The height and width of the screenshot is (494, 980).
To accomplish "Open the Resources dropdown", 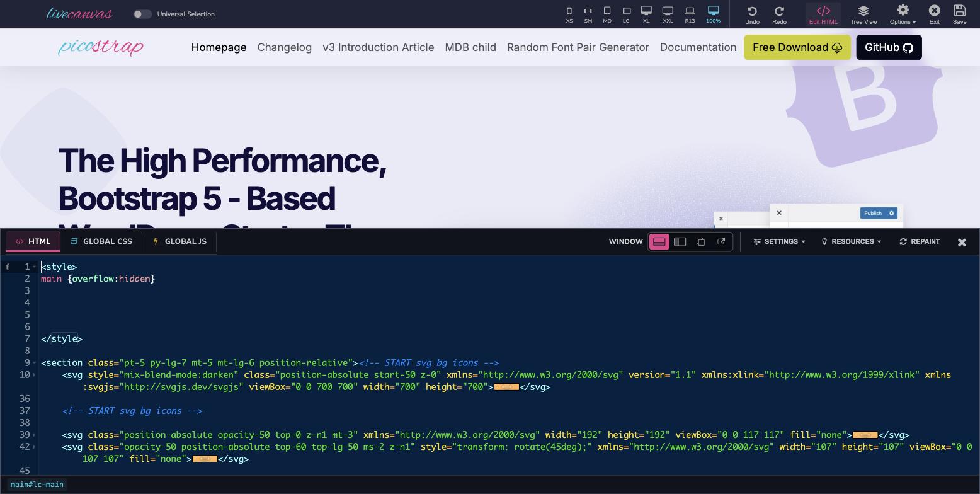I will pos(852,242).
